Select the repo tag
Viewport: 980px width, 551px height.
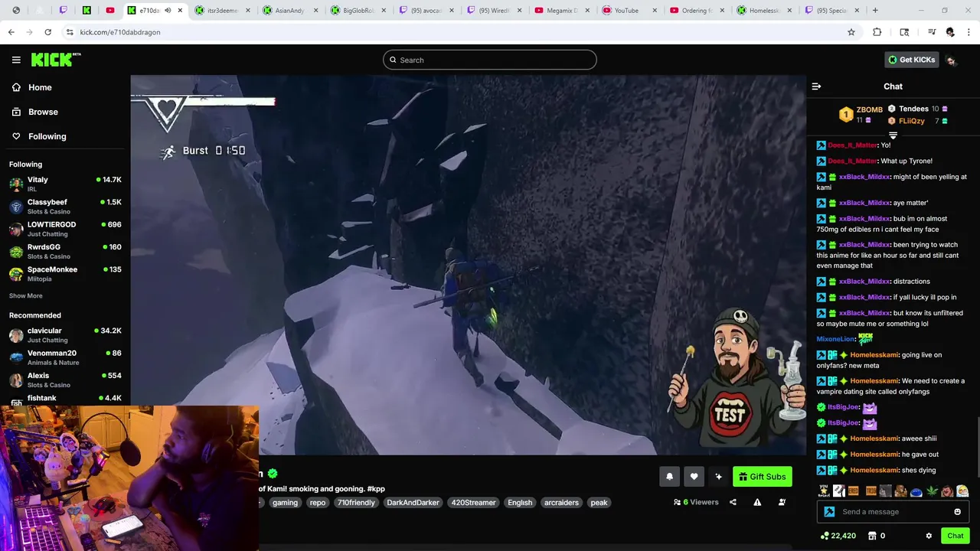[x=318, y=503]
